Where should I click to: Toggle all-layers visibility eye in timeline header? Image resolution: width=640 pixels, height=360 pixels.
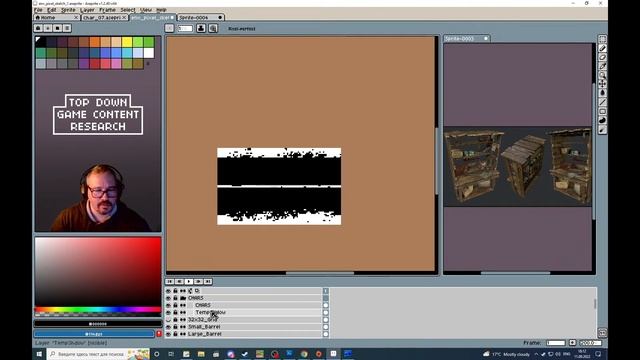(x=168, y=291)
